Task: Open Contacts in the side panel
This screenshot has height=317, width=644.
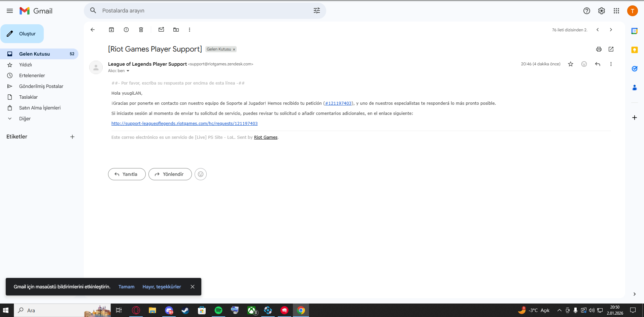Action: coord(635,88)
